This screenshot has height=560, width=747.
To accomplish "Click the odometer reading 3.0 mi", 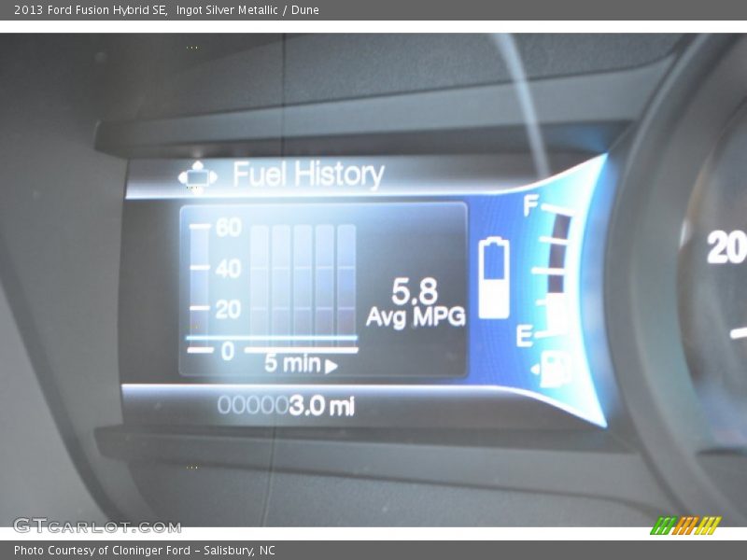I will 321,406.
